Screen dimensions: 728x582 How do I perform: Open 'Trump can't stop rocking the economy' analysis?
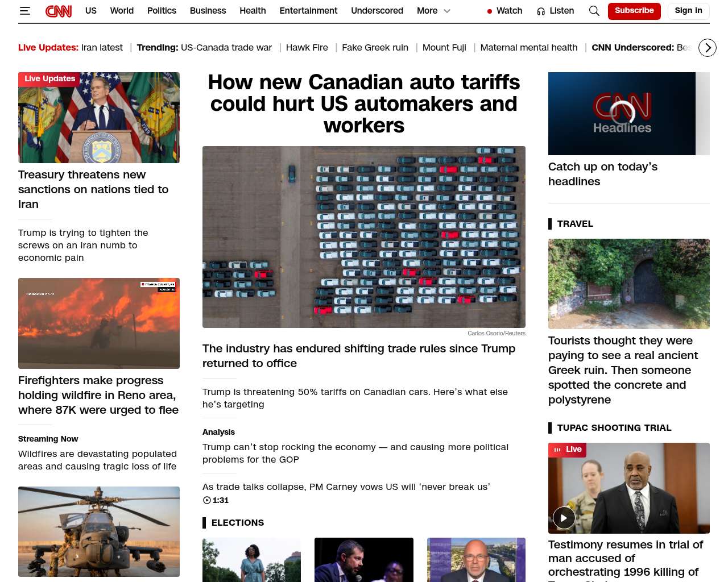(355, 453)
